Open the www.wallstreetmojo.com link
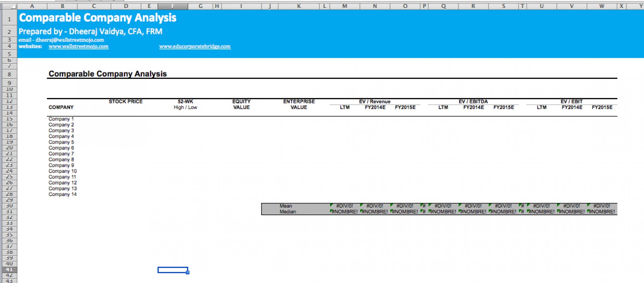The height and width of the screenshot is (283, 644). tap(78, 46)
